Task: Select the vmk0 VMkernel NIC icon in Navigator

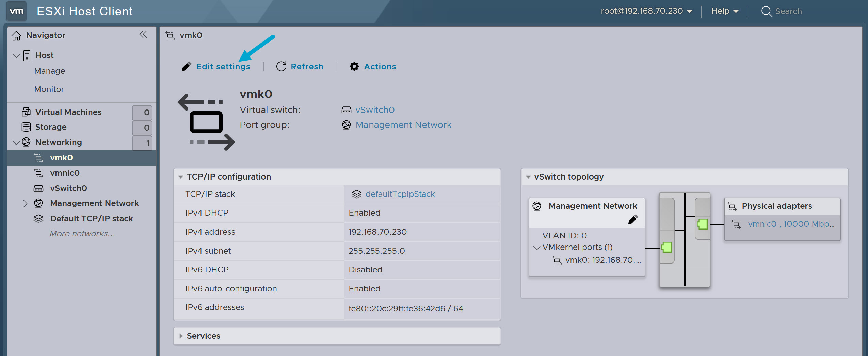Action: [x=38, y=158]
